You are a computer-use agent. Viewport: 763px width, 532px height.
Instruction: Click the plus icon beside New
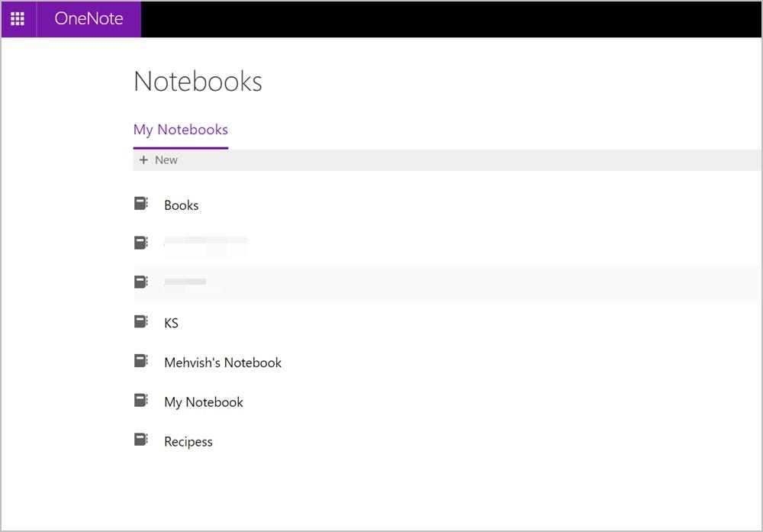(x=143, y=160)
